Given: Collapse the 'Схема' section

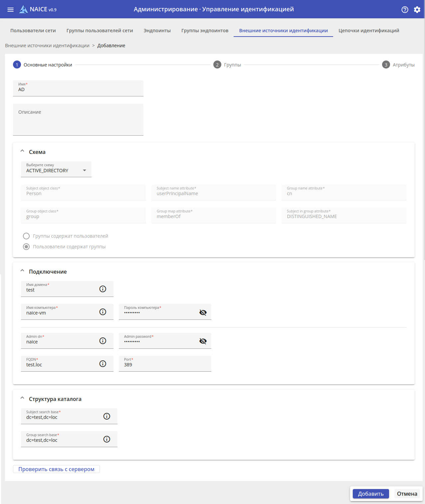Looking at the screenshot, I should coord(22,151).
